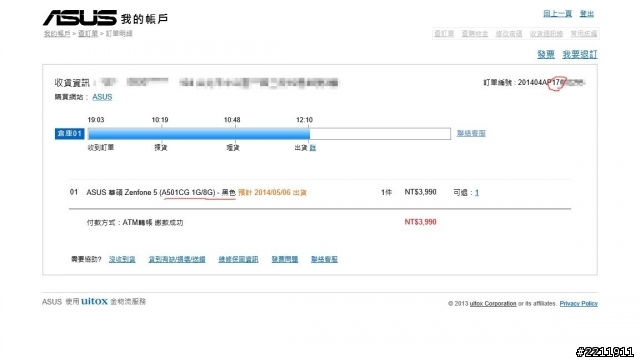Go back via the 回上一頁 link
640x360 pixels.
pos(557,13)
